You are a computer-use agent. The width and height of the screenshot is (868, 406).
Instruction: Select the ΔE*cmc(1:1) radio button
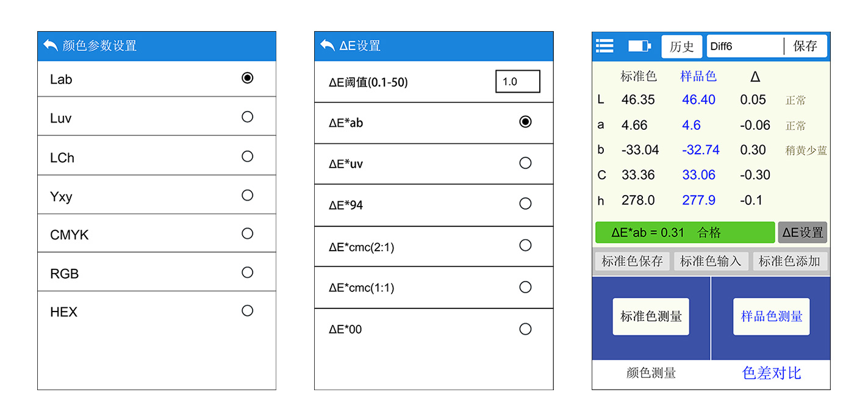525,287
